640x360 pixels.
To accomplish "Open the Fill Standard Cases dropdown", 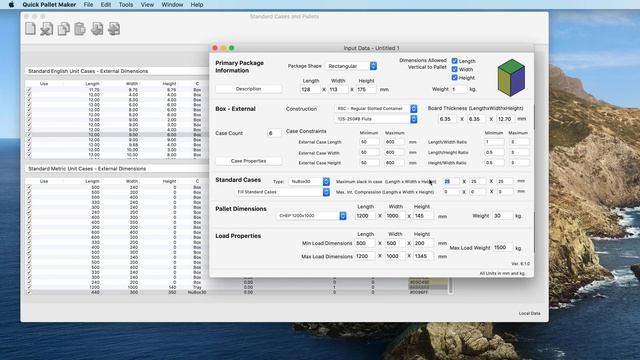I will pos(282,192).
